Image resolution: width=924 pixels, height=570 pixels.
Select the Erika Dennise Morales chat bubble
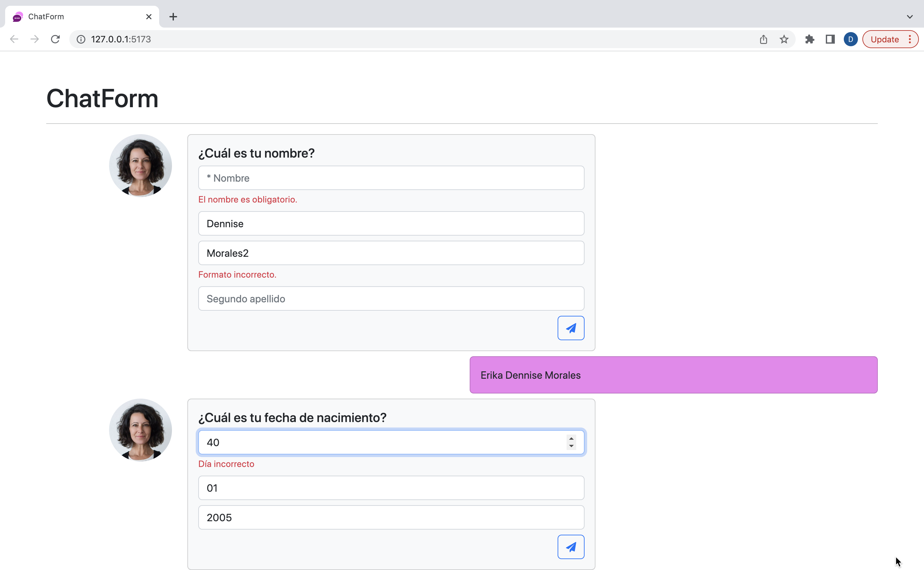coord(673,375)
